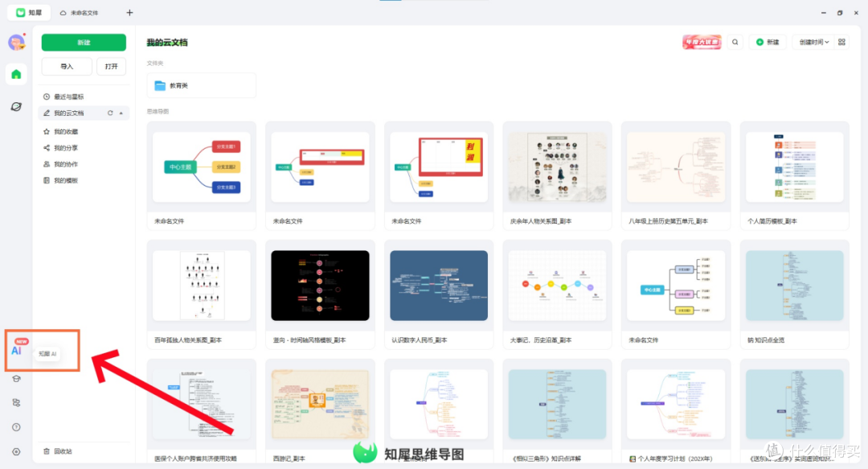The width and height of the screenshot is (868, 469).
Task: Click the flowchart diagram sidebar icon
Action: [x=16, y=402]
